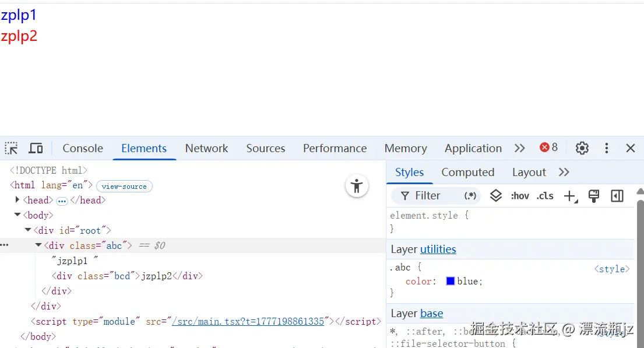Open row actions ellipsis beside abc div

[x=5, y=245]
